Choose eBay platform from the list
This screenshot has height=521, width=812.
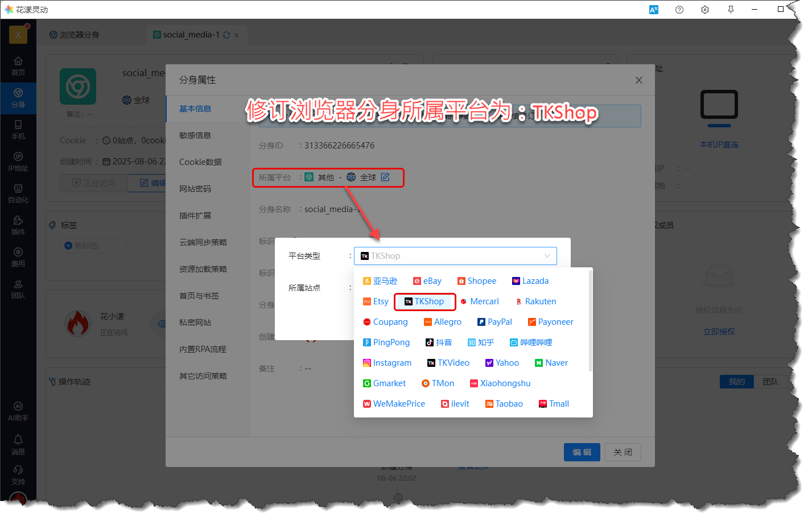pos(427,281)
